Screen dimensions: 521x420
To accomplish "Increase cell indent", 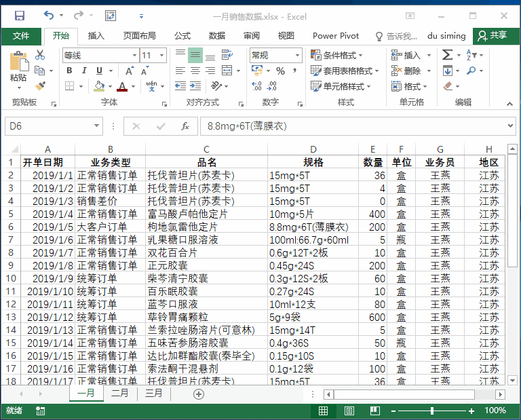I will click(195, 86).
